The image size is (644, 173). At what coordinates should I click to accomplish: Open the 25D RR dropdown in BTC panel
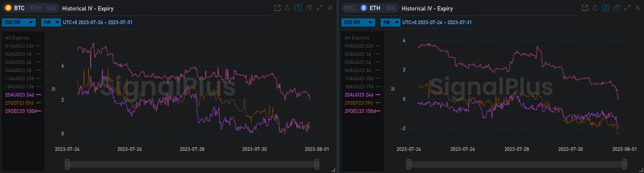[x=19, y=22]
